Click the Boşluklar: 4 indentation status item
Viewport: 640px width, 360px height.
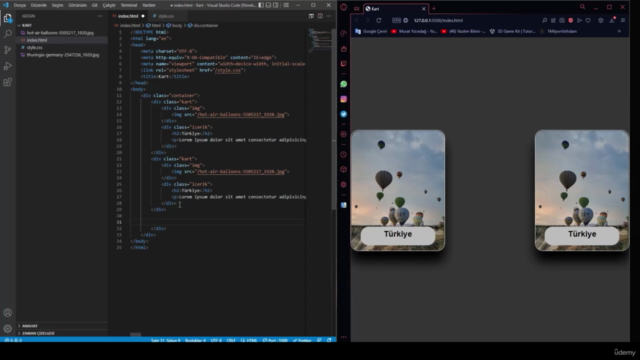(196, 340)
